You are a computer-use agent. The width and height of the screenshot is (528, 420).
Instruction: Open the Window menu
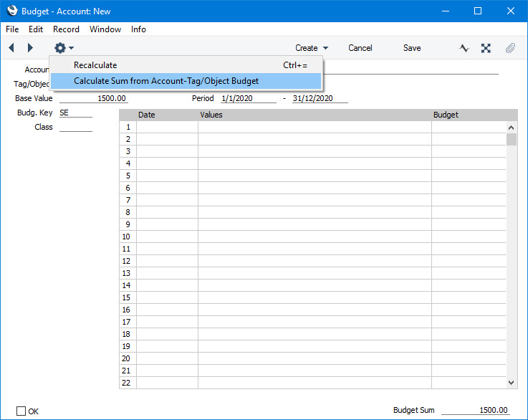coord(105,29)
